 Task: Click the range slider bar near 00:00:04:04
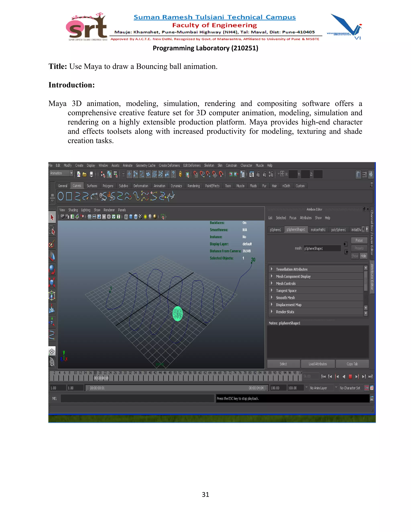click(256, 388)
